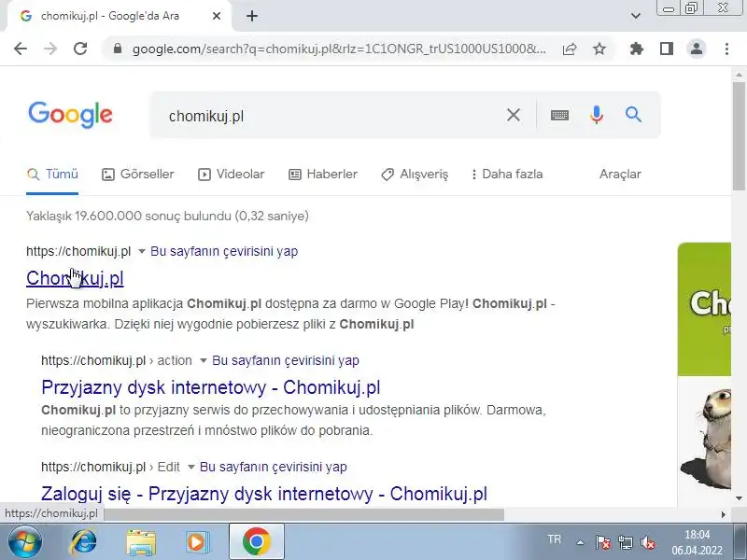Click the forward navigation arrow

(50, 49)
